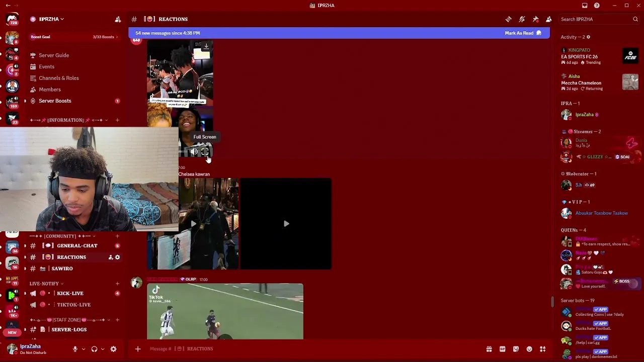
Task: Open the Threads icon in channel header
Action: [x=508, y=19]
